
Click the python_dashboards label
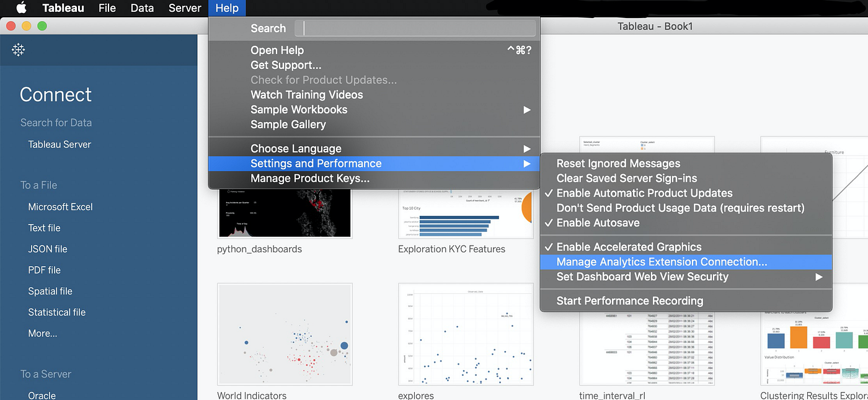pyautogui.click(x=260, y=249)
